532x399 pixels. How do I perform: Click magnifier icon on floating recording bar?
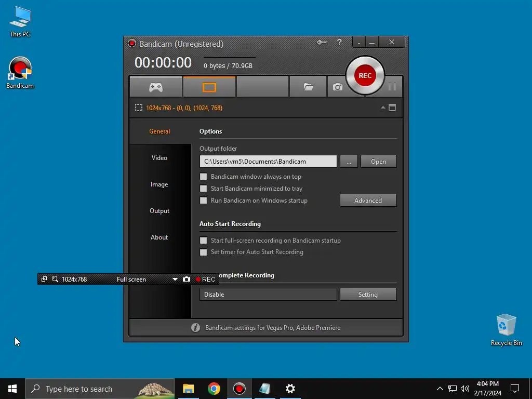click(55, 279)
